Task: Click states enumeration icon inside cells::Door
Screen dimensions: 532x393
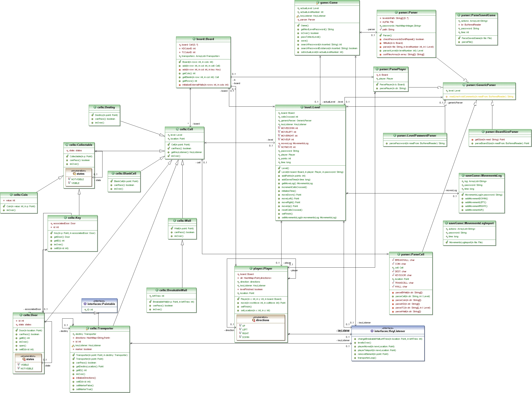Action: [x=24, y=359]
